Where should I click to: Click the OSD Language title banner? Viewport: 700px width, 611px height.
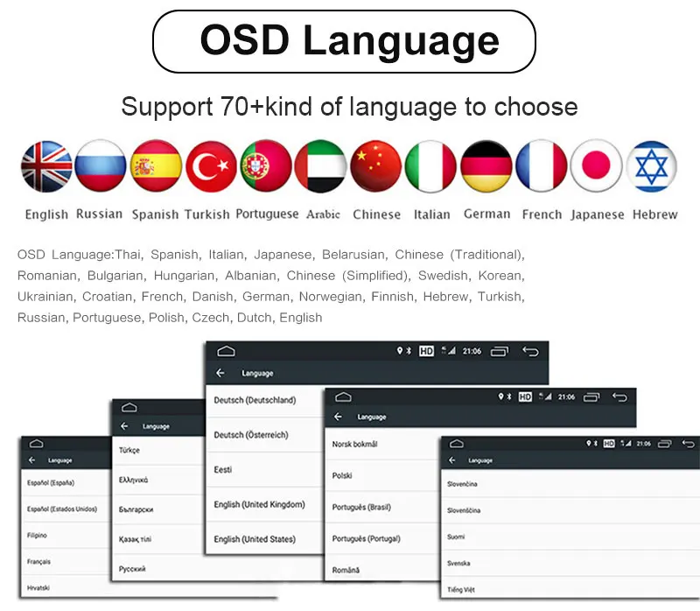point(344,41)
